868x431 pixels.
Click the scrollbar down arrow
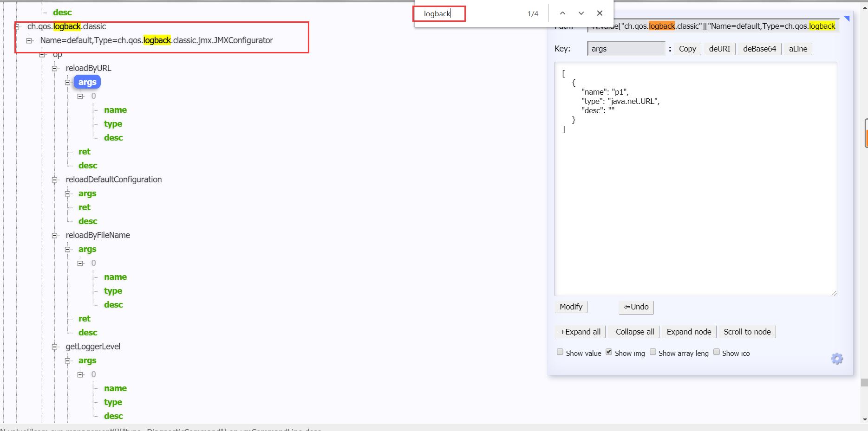coord(864,419)
